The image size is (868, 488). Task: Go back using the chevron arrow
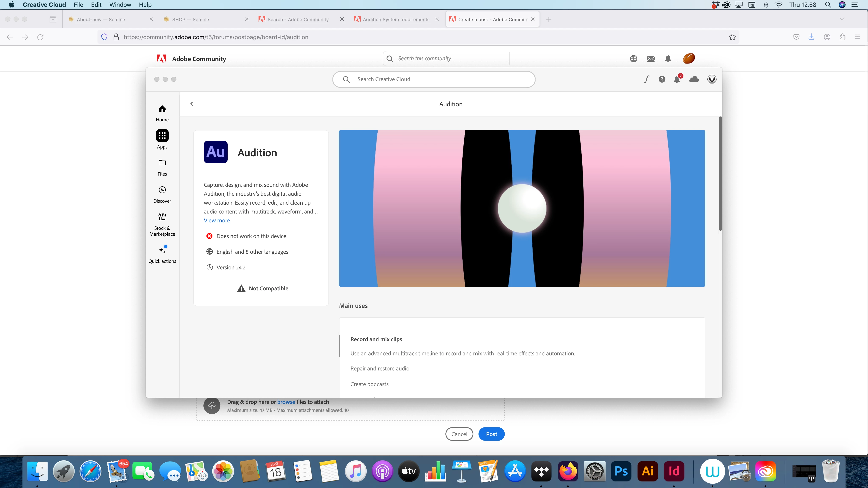click(191, 104)
